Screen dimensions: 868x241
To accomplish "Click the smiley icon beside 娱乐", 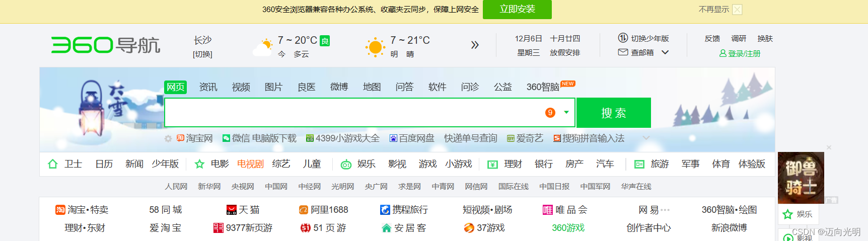I will coord(346,165).
